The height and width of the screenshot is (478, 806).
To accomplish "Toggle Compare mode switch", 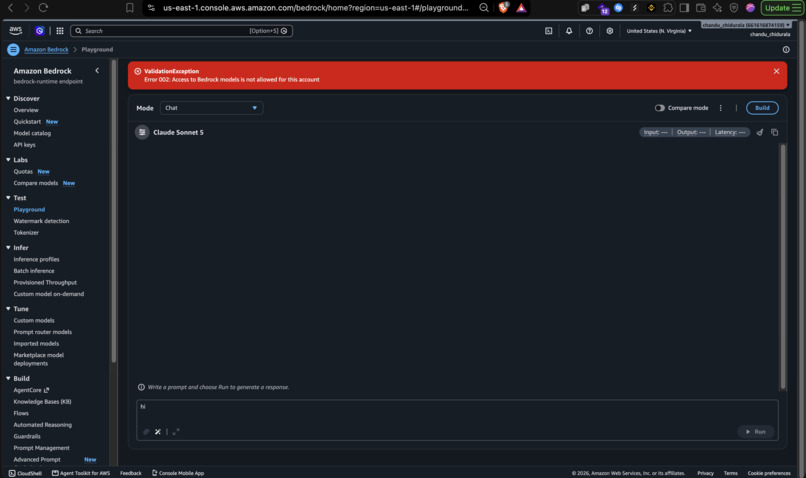I will (660, 108).
